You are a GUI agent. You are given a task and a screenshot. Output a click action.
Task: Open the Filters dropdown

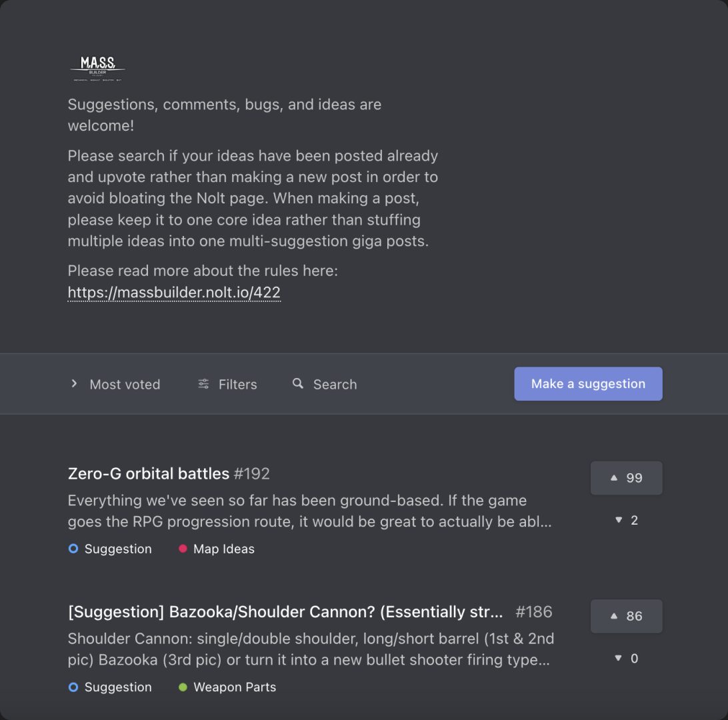click(x=227, y=385)
